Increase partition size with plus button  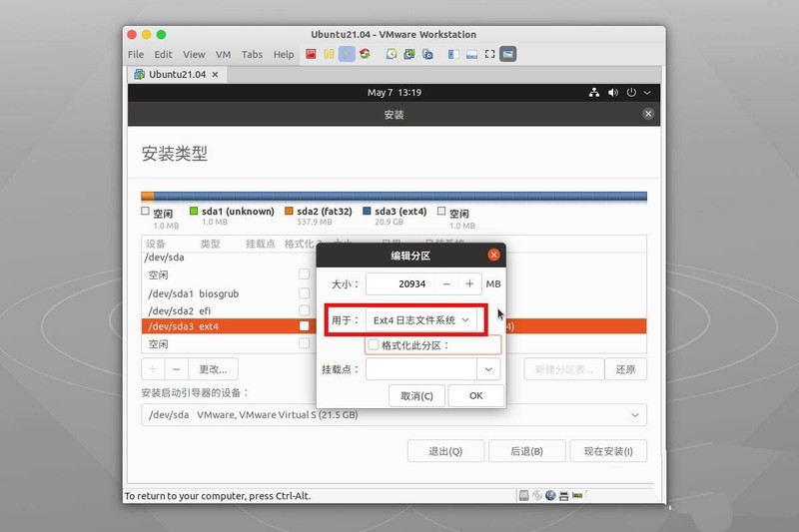click(x=469, y=283)
